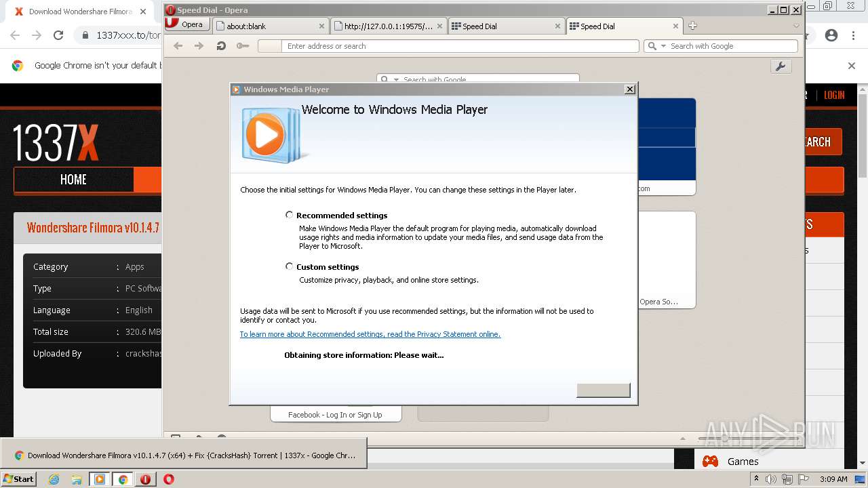Click the disabled button in Media Player dialog
This screenshot has width=868, height=488.
pyautogui.click(x=604, y=390)
